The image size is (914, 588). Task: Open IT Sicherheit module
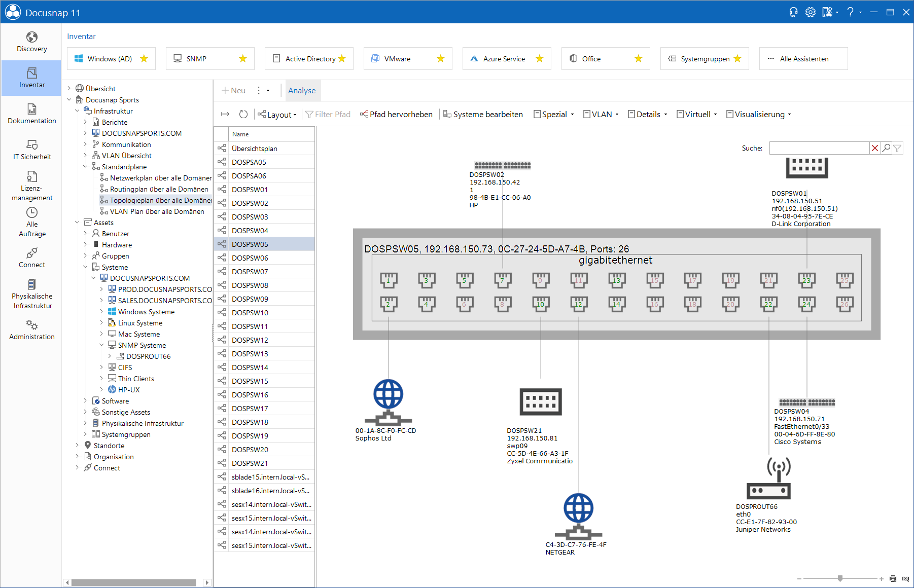(x=31, y=150)
